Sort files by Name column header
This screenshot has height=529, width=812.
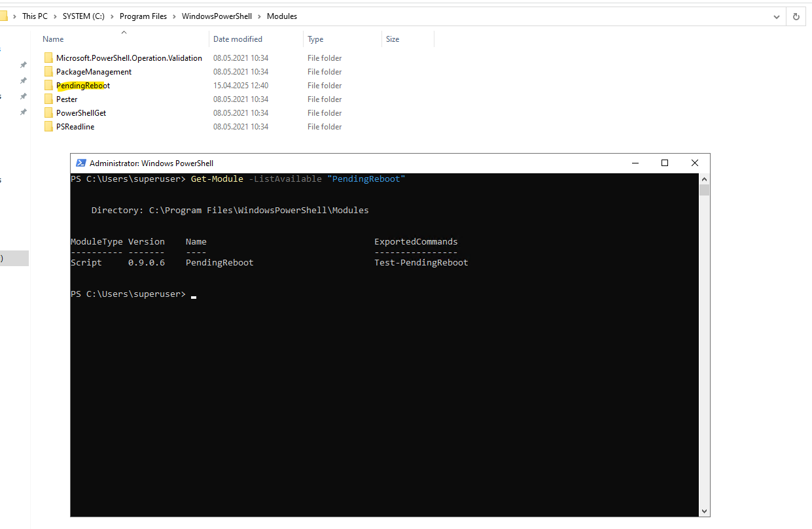[54, 39]
